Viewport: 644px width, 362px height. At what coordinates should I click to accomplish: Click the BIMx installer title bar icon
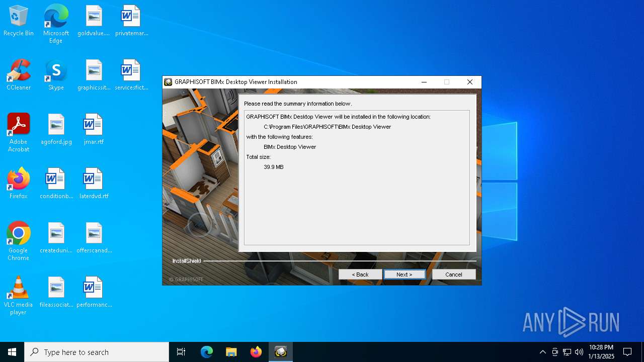pos(168,82)
